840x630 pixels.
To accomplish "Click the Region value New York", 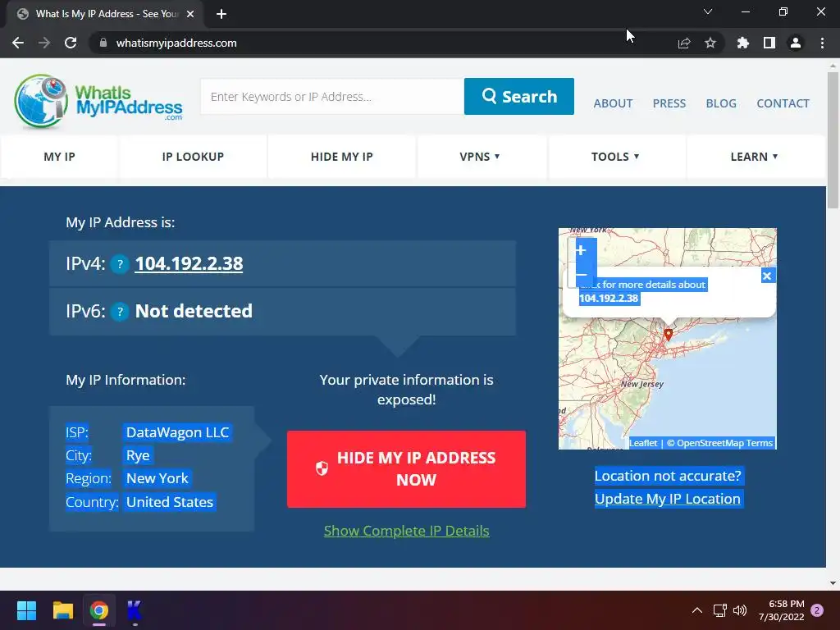I will point(157,478).
